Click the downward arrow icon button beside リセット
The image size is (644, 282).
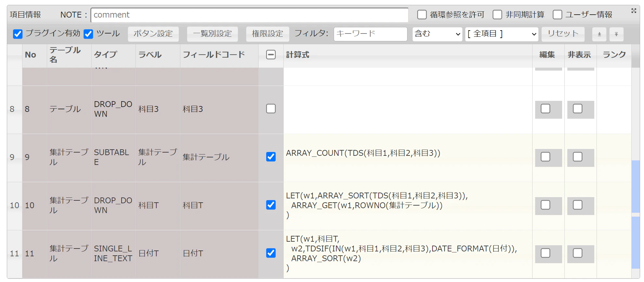[x=599, y=34]
